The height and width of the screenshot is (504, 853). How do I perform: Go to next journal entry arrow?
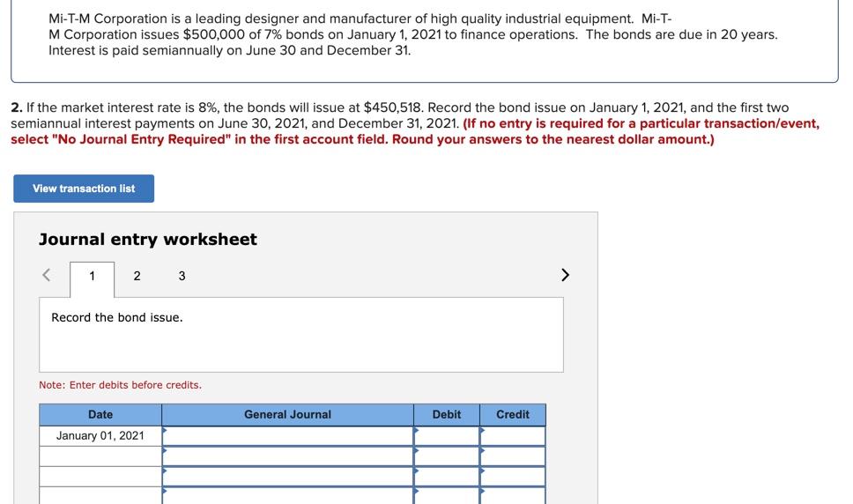[x=565, y=275]
